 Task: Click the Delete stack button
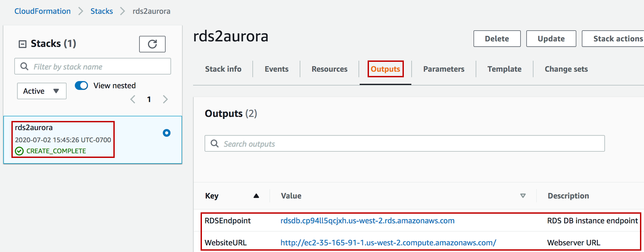(x=497, y=39)
